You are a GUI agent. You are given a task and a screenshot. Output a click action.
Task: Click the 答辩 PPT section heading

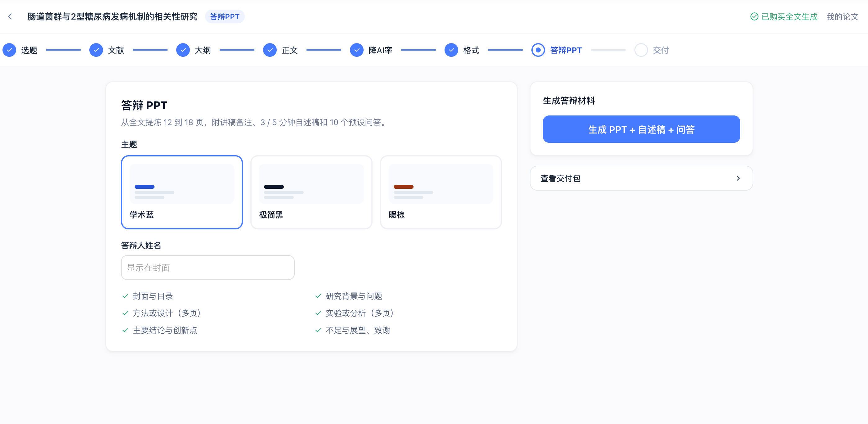click(x=144, y=105)
